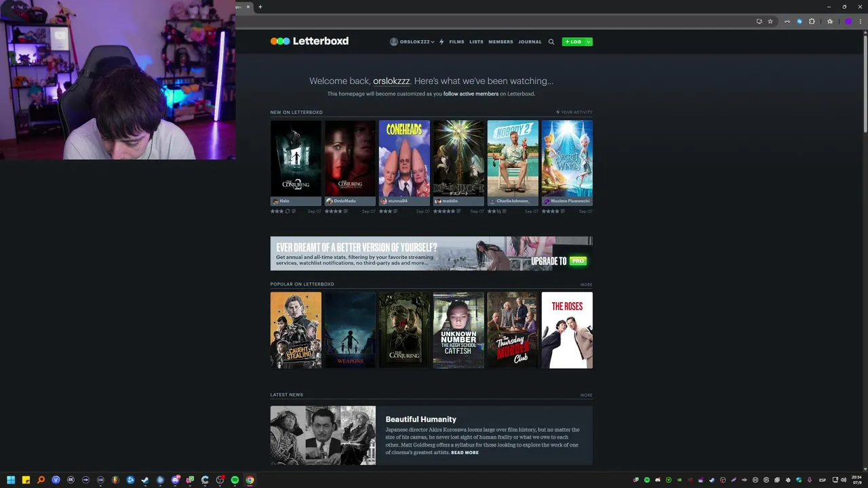Open the JOURNAL menu

tap(530, 42)
